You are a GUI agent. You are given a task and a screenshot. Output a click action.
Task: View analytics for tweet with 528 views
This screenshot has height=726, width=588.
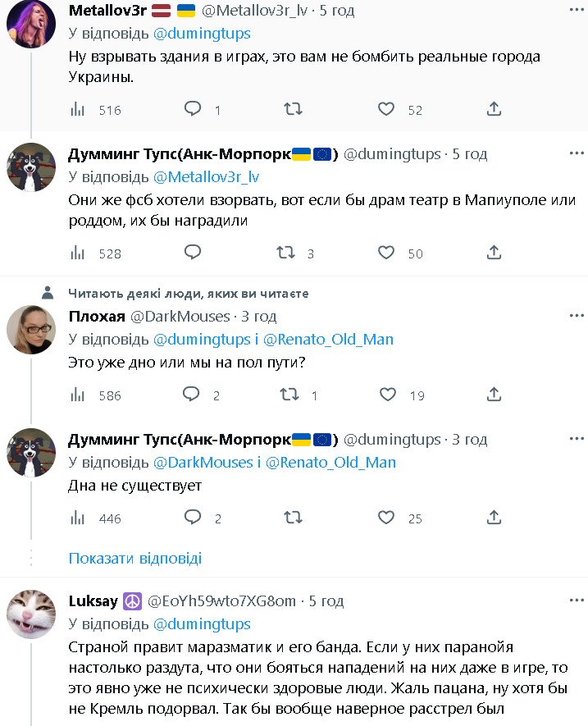click(79, 253)
